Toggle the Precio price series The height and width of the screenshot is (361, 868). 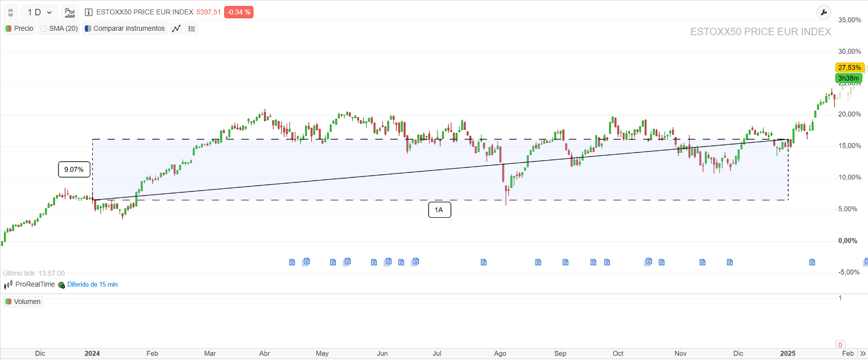[19, 28]
